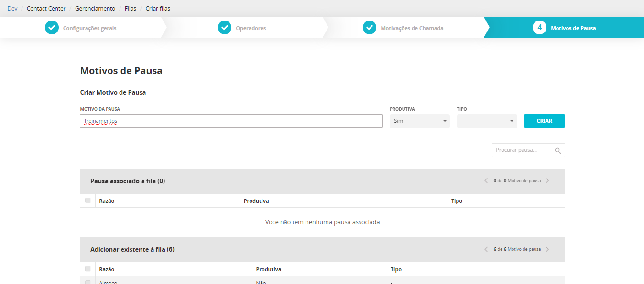Click the Configurações gerais checkmark icon
The image size is (644, 284).
pos(52,28)
